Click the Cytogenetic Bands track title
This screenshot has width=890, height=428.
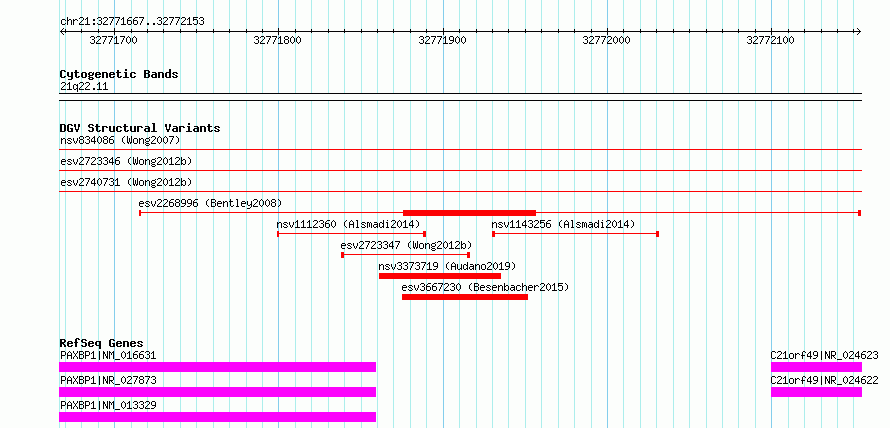(119, 74)
